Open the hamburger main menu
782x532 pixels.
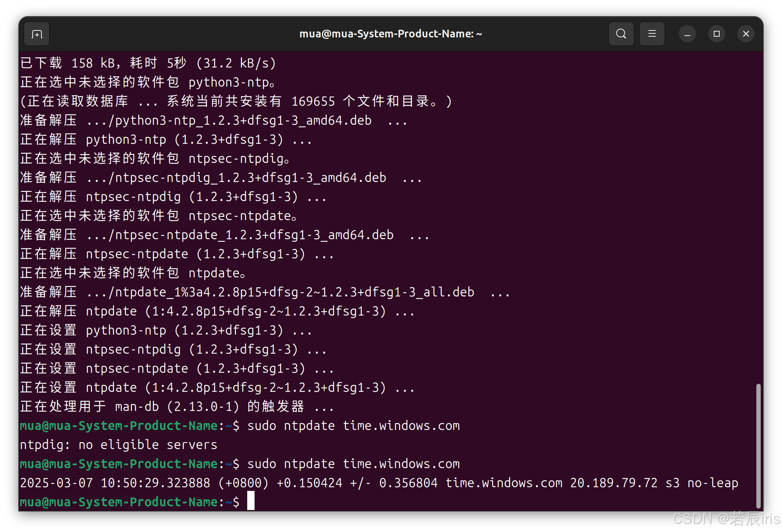pyautogui.click(x=652, y=34)
